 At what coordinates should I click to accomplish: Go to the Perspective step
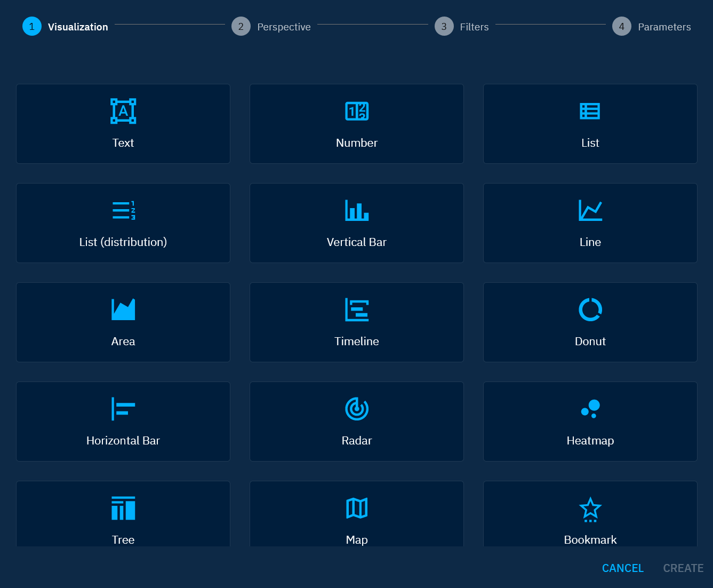click(x=271, y=27)
